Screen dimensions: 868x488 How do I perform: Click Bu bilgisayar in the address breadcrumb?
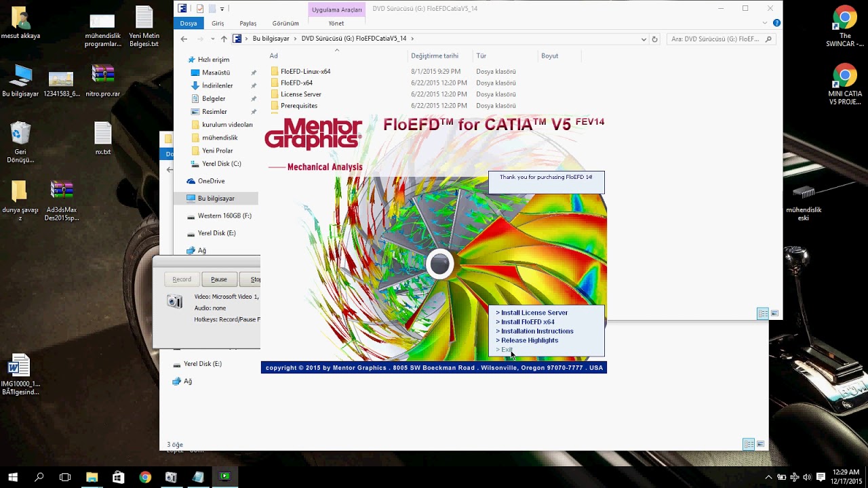click(x=271, y=39)
